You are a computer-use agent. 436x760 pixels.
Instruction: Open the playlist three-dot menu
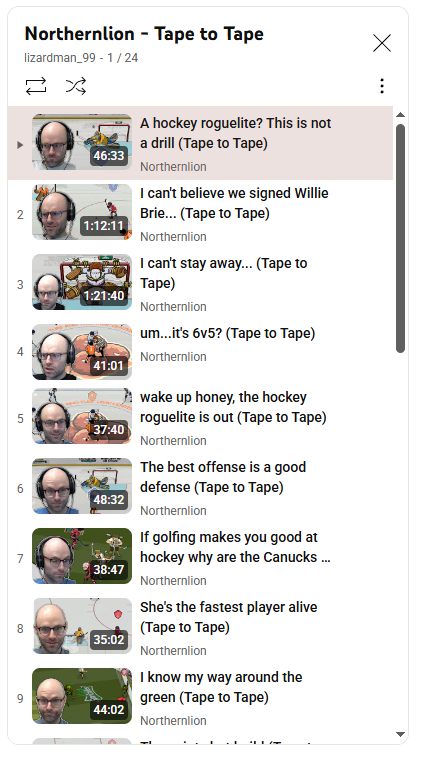click(x=382, y=86)
